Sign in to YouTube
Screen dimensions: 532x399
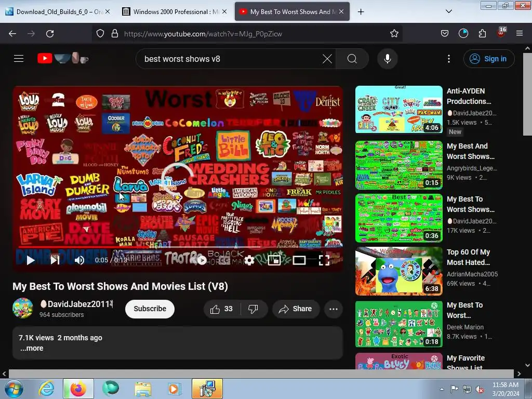[x=488, y=59]
